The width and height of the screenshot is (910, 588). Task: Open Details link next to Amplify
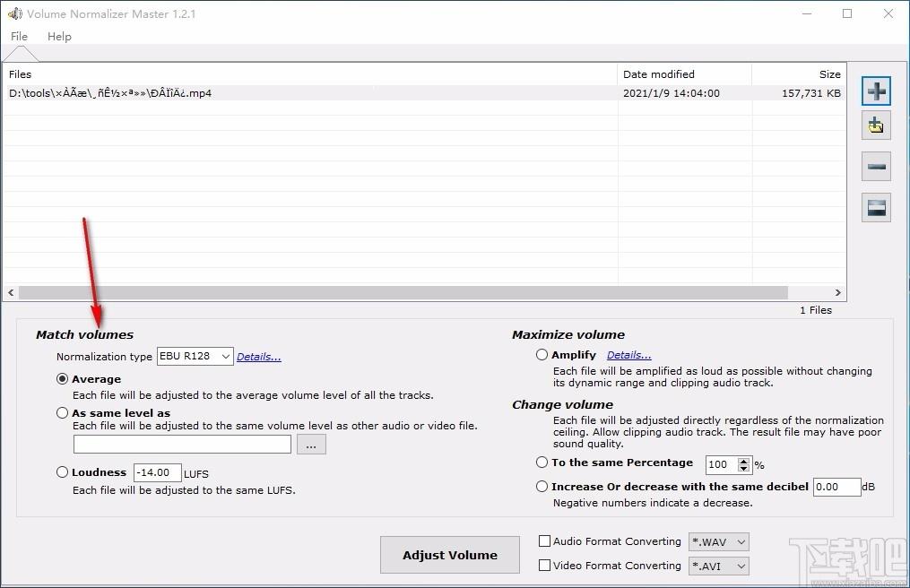coord(629,355)
